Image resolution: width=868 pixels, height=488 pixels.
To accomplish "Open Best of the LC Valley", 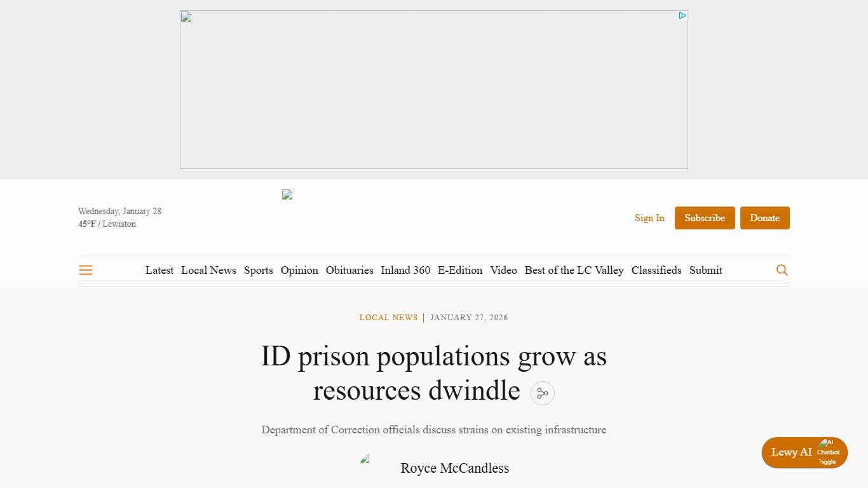I will click(574, 270).
